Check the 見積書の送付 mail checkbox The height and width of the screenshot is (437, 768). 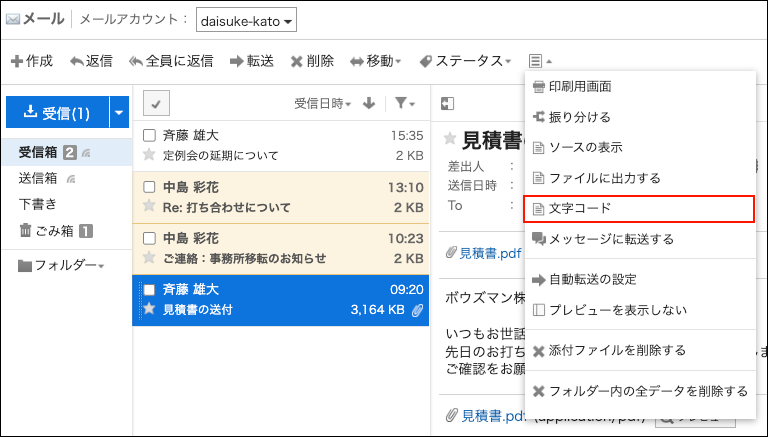(x=149, y=290)
